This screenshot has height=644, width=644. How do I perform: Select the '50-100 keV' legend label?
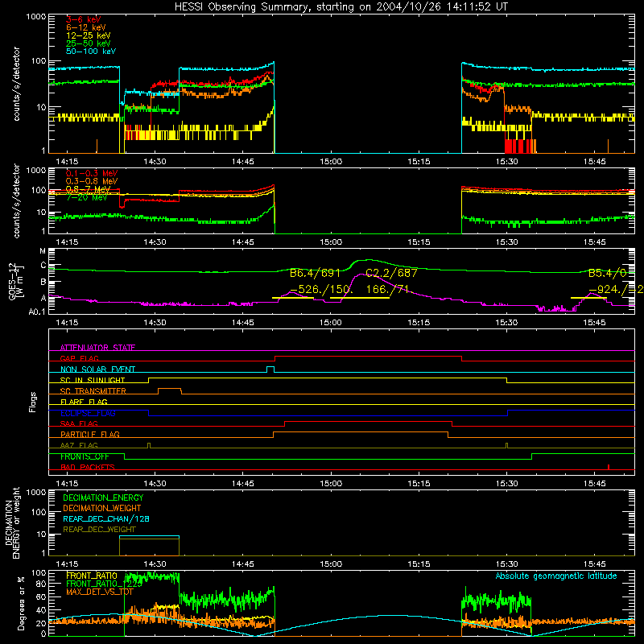(x=91, y=52)
